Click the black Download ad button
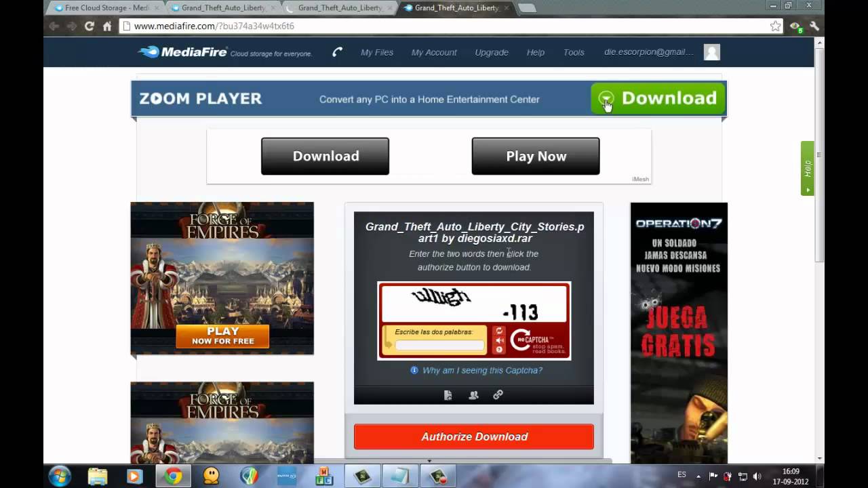The width and height of the screenshot is (868, 488). (x=325, y=156)
